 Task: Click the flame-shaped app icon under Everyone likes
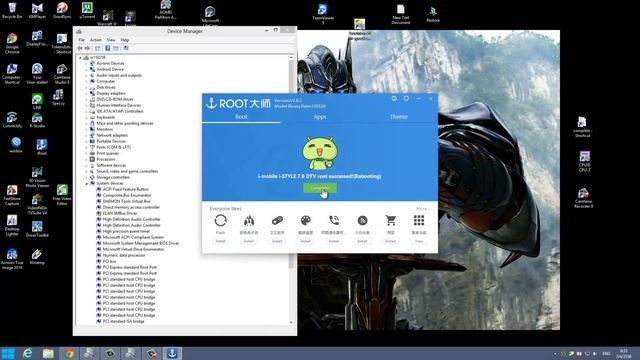(x=249, y=221)
